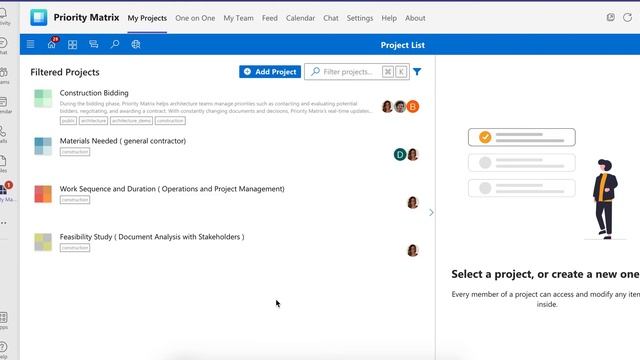Switch to the My Projects tab
The width and height of the screenshot is (640, 360).
147,18
